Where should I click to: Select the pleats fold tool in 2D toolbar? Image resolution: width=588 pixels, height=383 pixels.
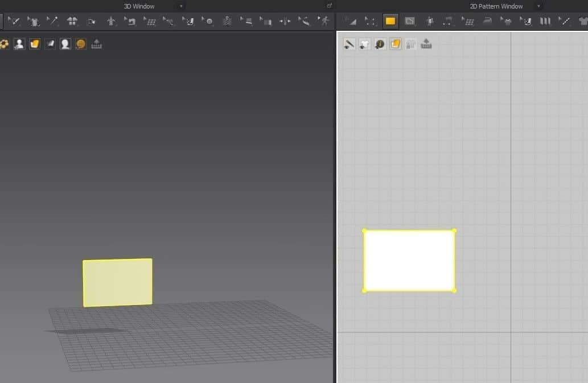point(545,22)
